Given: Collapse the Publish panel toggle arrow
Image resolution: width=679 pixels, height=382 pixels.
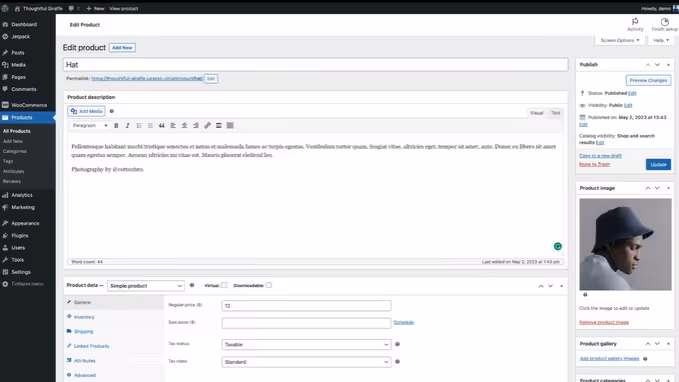Looking at the screenshot, I should coord(669,65).
